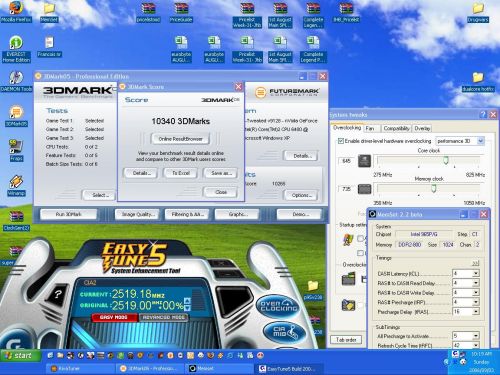Image resolution: width=500 pixels, height=375 pixels.
Task: Open the CAS# Latency dropdown in MemSet
Action: point(476,274)
